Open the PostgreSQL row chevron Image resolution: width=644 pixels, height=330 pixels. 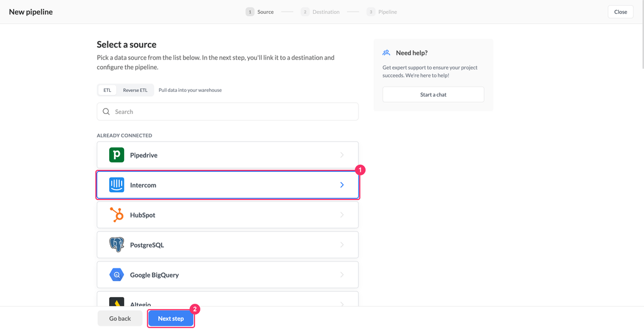pyautogui.click(x=342, y=245)
